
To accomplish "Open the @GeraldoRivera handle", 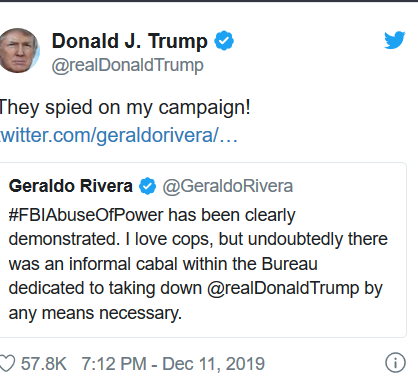I will [x=228, y=186].
